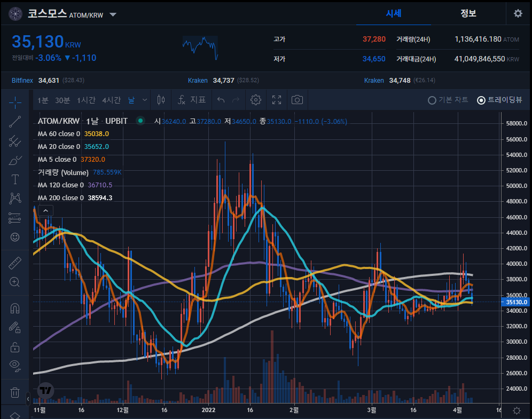Viewport: 532px width, 419px height.
Task: Select the ruler measure tool
Action: (15, 263)
